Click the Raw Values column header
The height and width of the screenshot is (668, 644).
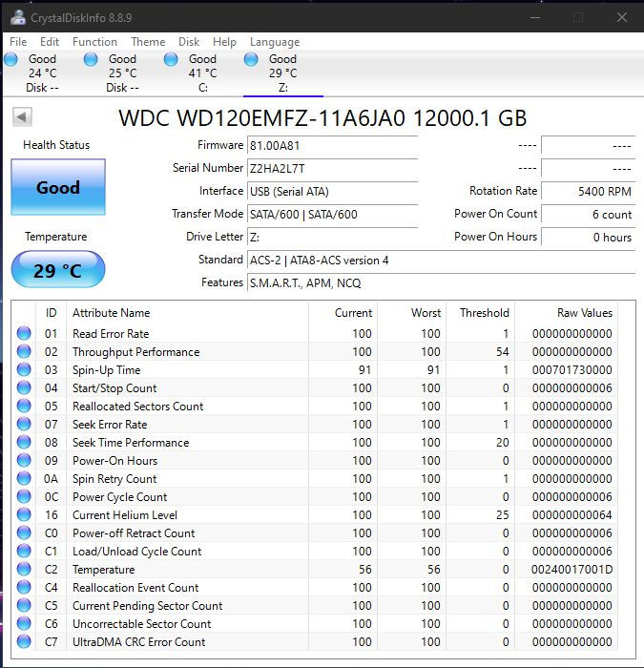coord(584,313)
